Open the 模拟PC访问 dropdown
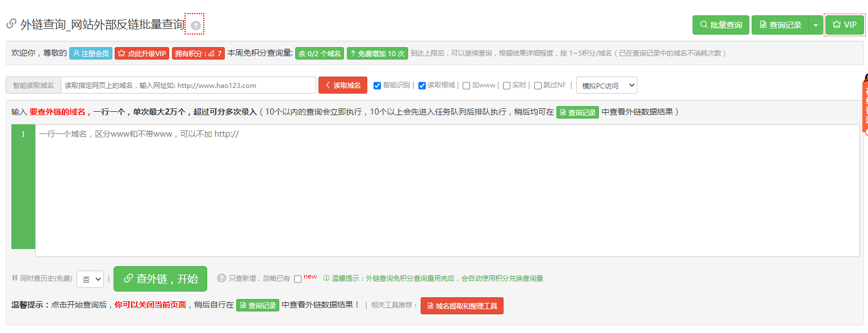Viewport: 868px width, 333px height. tap(606, 86)
